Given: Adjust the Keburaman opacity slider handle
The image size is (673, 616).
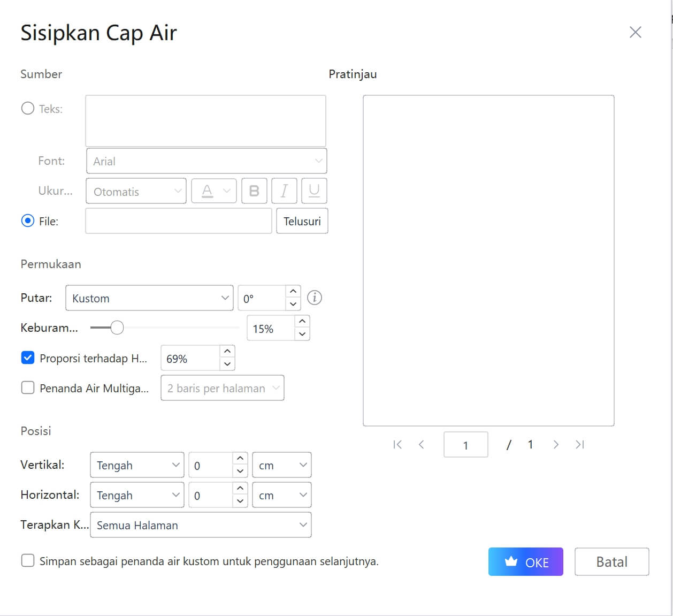Looking at the screenshot, I should point(117,327).
